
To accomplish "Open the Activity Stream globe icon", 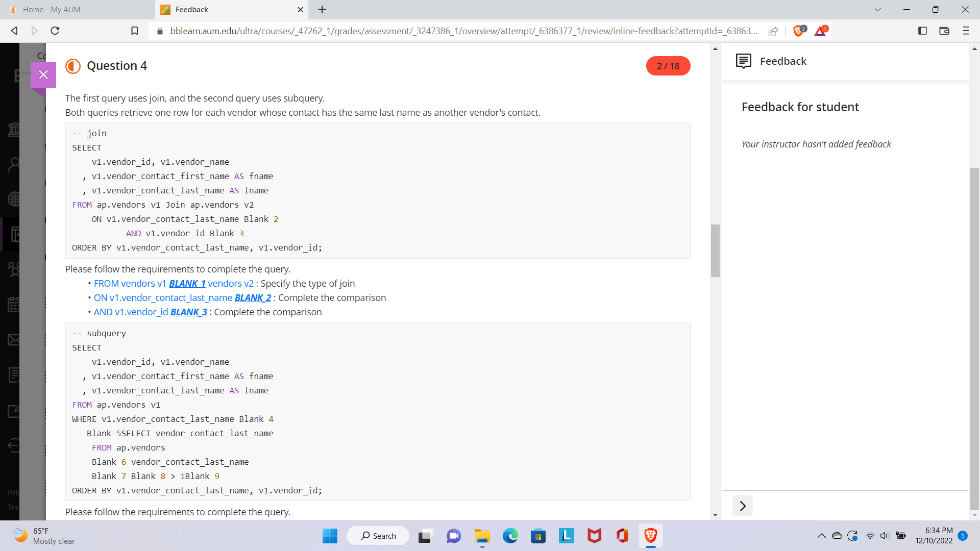I will 14,199.
